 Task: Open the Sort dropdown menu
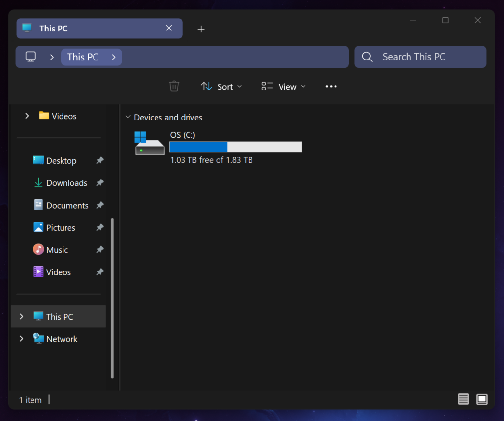[x=221, y=87]
